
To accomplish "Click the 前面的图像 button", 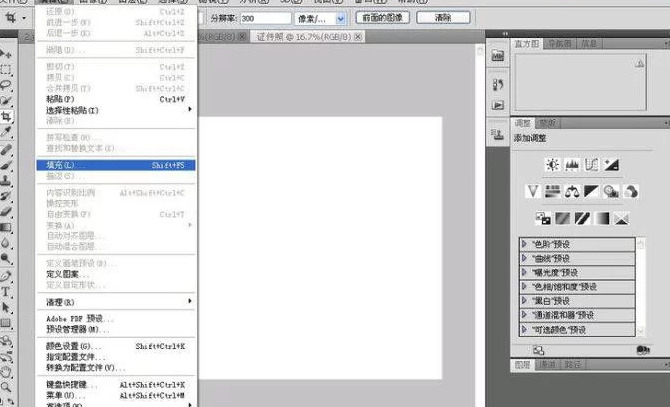I will 383,18.
